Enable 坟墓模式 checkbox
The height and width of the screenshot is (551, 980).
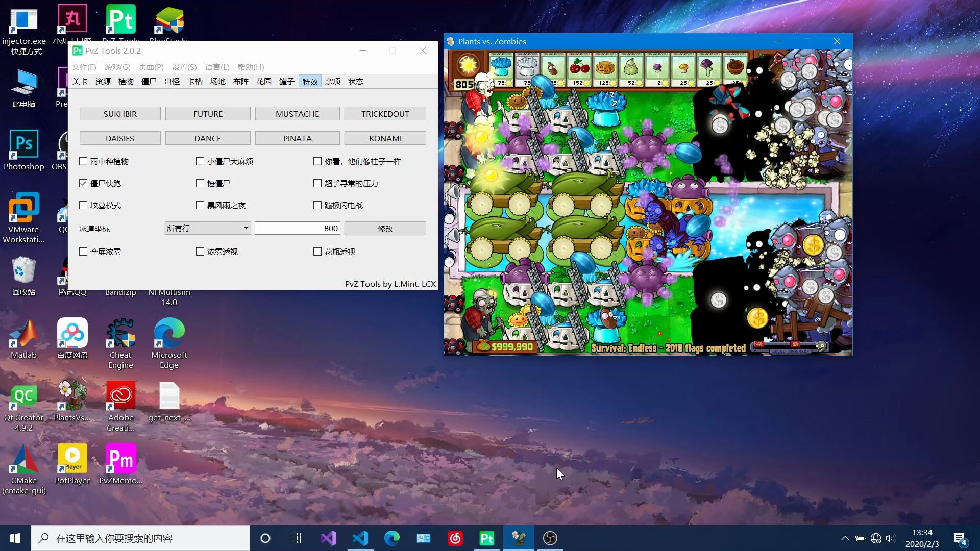(83, 205)
